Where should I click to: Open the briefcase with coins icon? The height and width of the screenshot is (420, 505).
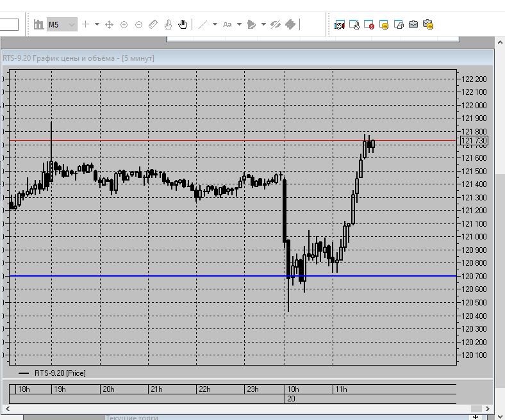[428, 24]
